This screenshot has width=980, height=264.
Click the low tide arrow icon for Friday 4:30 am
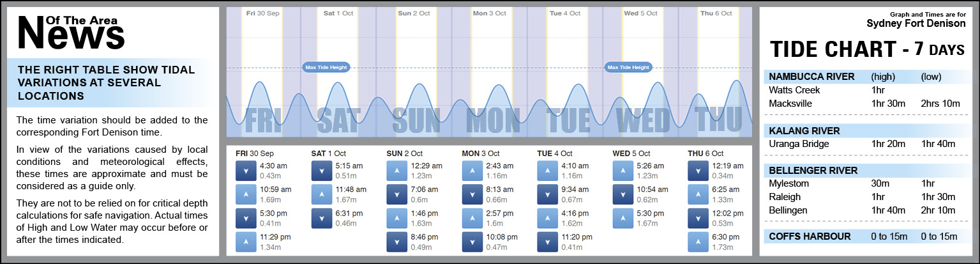pos(245,171)
